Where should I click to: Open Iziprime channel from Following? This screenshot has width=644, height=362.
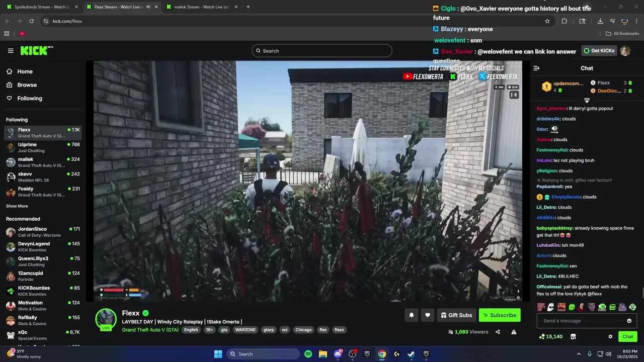pyautogui.click(x=43, y=147)
